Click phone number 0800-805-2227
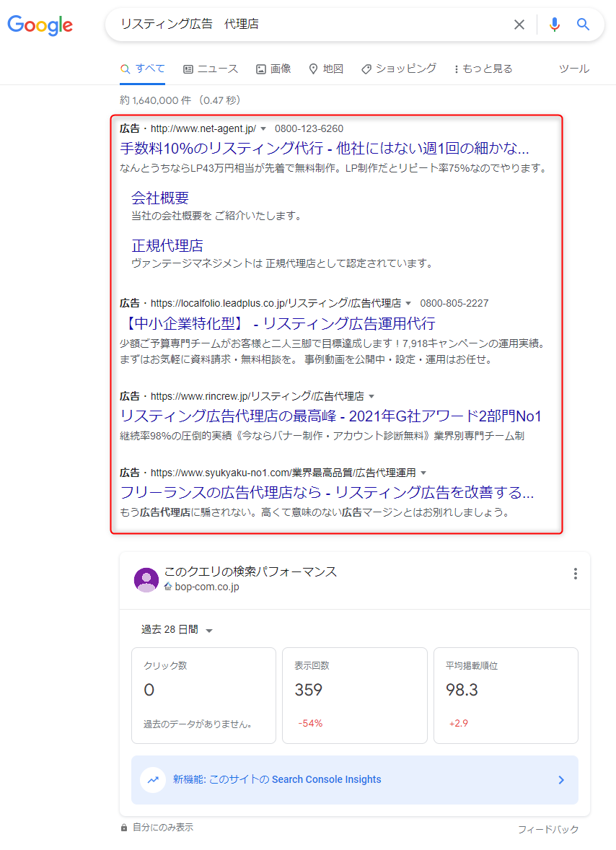This screenshot has height=850, width=616. tap(454, 304)
